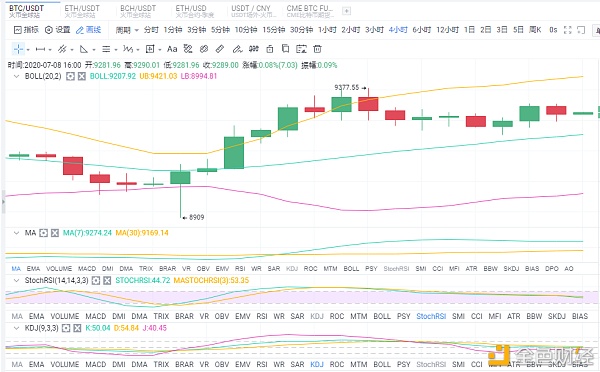Image resolution: width=600 pixels, height=372 pixels.
Task: Select the pencil freehand drawing tool
Action: click(x=237, y=49)
